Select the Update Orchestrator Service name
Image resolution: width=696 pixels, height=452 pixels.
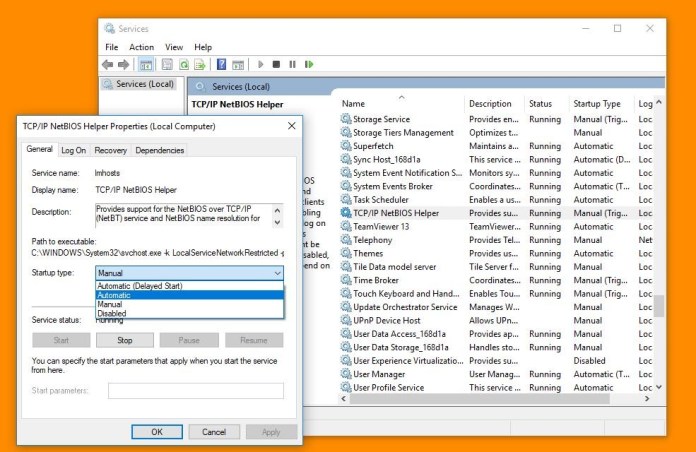click(405, 307)
